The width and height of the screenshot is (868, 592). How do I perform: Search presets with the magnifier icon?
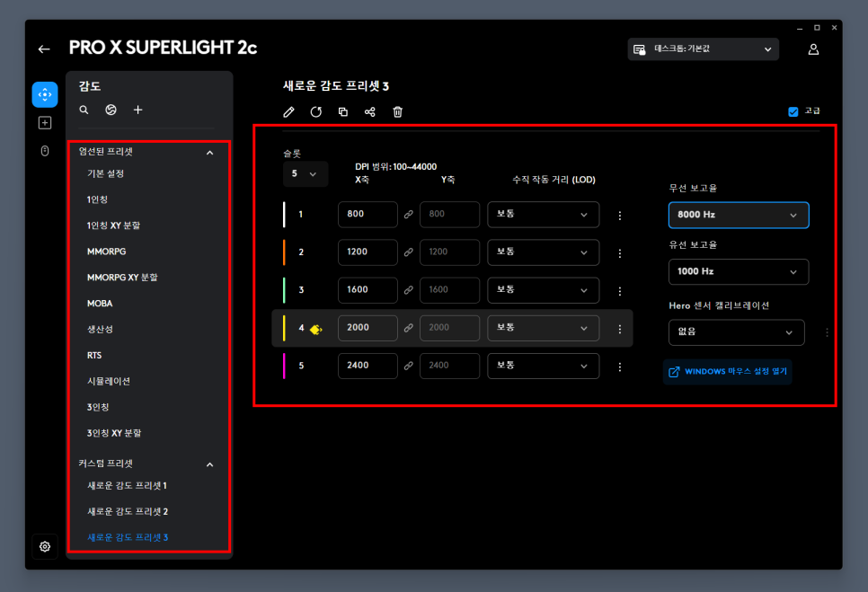click(84, 110)
